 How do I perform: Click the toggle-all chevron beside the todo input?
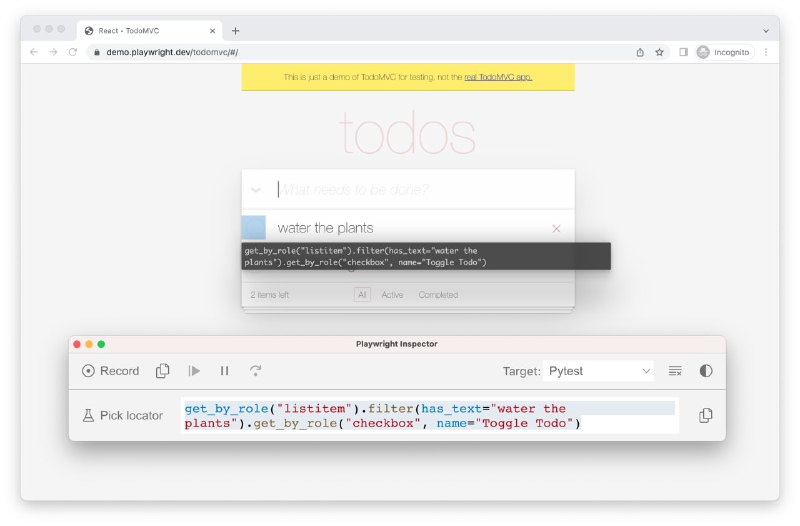[256, 190]
